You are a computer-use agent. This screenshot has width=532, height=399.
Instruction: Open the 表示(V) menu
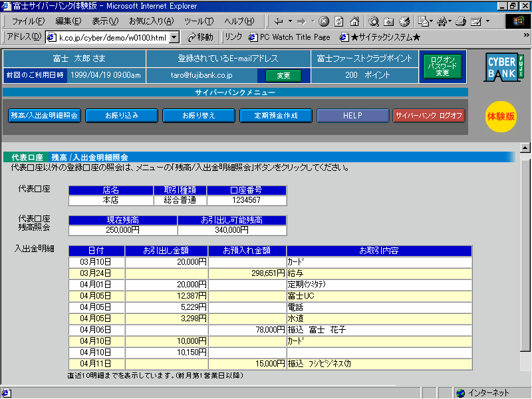click(105, 21)
